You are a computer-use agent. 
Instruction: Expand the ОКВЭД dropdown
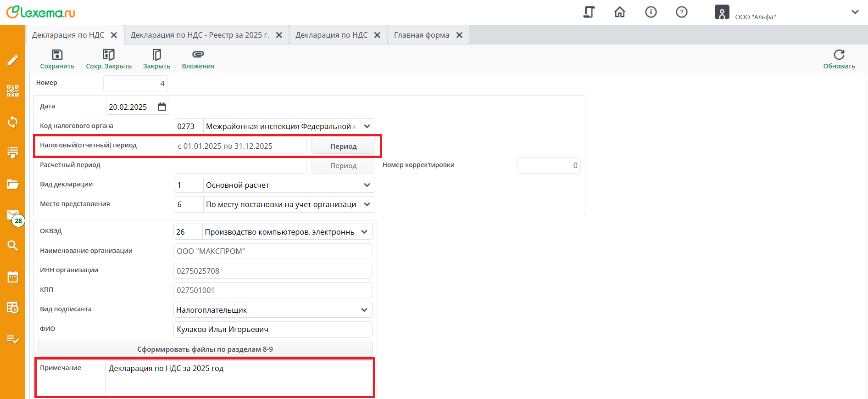click(x=364, y=232)
